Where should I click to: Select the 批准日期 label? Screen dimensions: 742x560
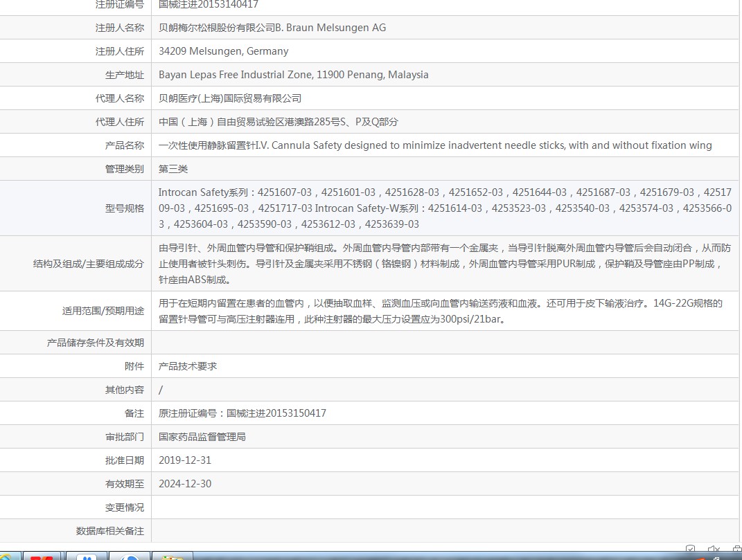tap(125, 461)
